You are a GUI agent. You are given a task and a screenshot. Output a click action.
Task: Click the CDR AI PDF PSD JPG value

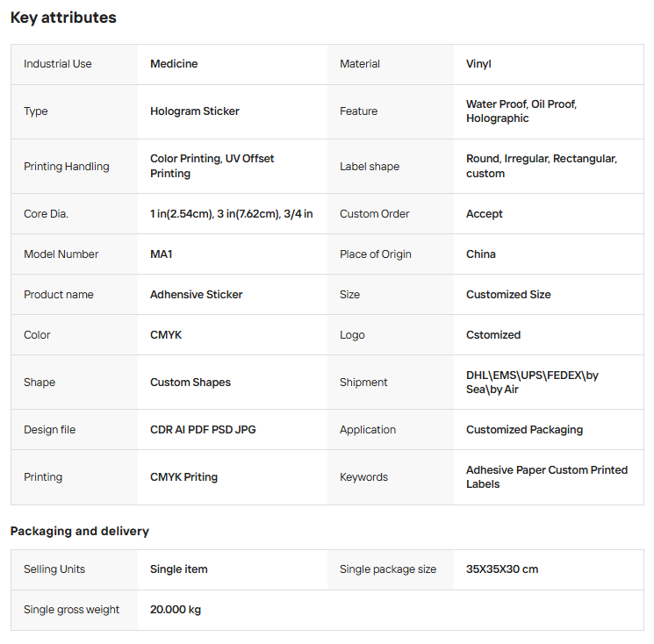(x=203, y=430)
